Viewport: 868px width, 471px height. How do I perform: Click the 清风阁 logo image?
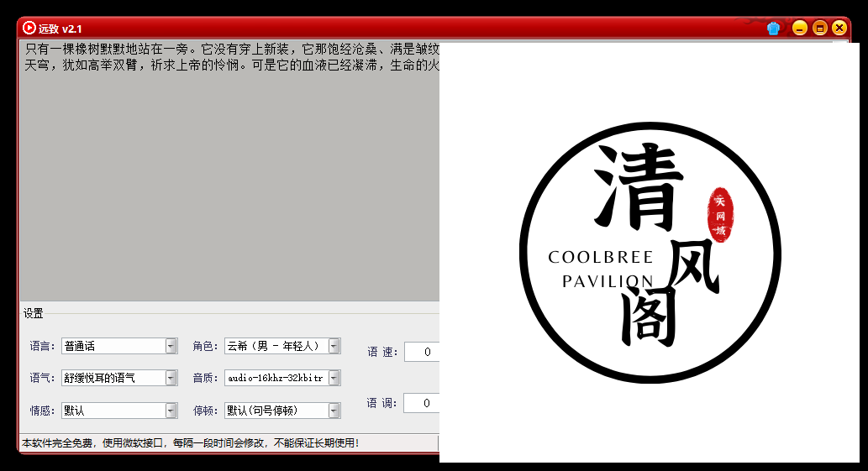coord(650,253)
